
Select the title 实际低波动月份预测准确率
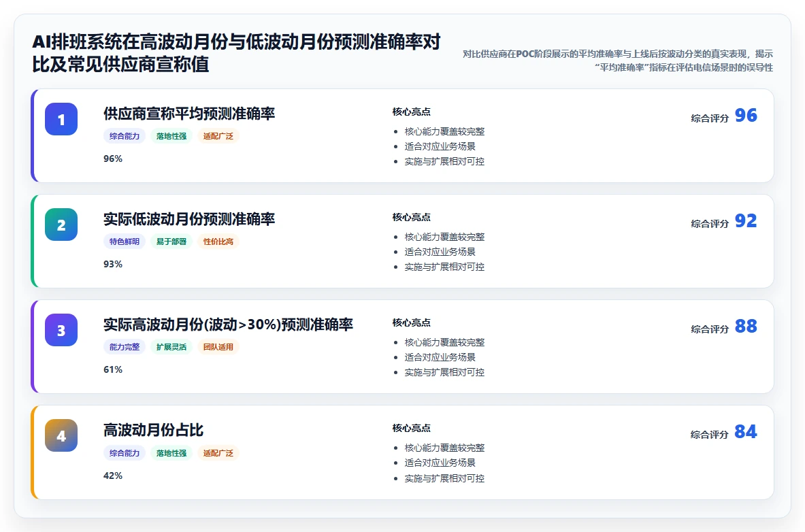[x=189, y=219]
